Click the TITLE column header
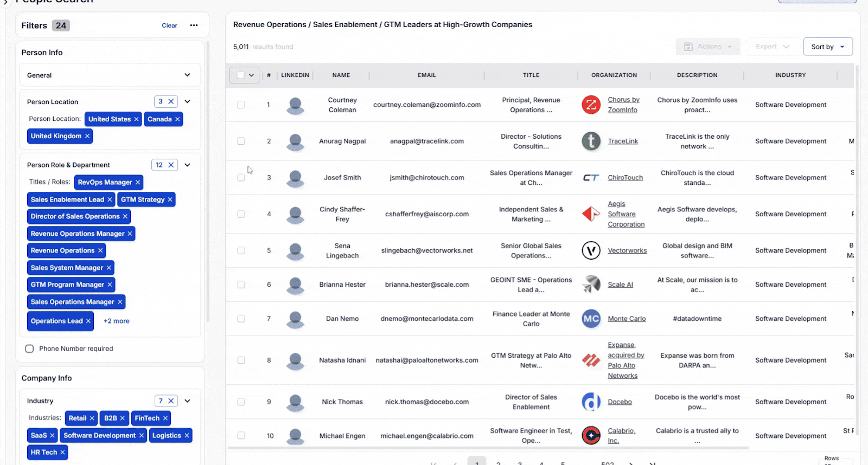The height and width of the screenshot is (465, 868). 531,75
